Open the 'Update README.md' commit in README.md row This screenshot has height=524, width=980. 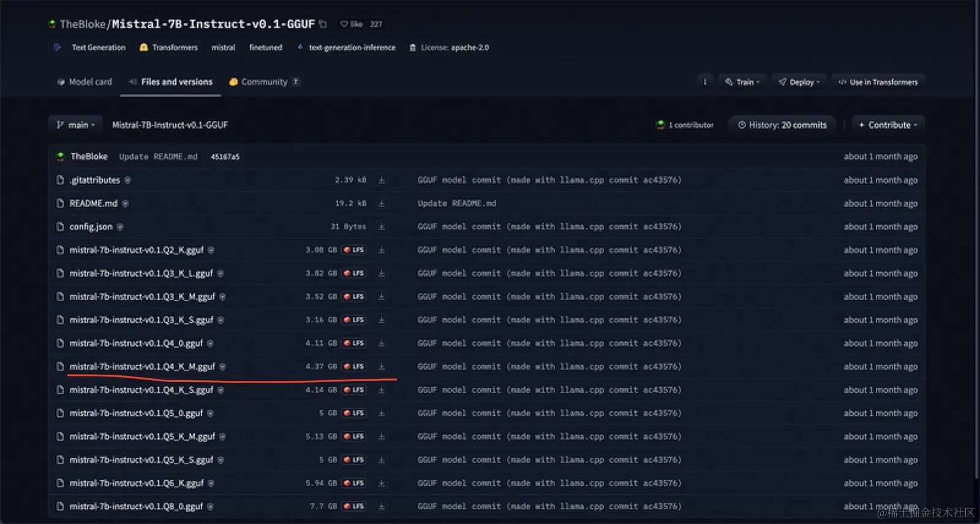[x=457, y=203]
